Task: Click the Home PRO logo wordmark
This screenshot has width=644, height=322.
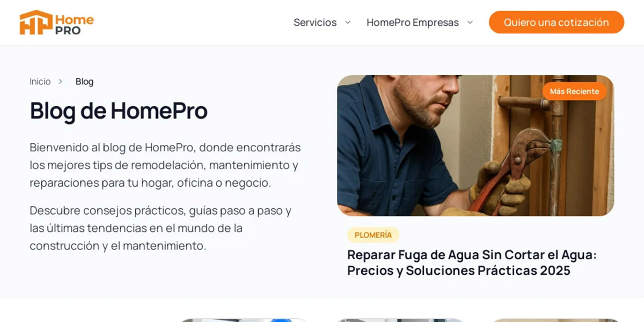Action: pos(74,25)
